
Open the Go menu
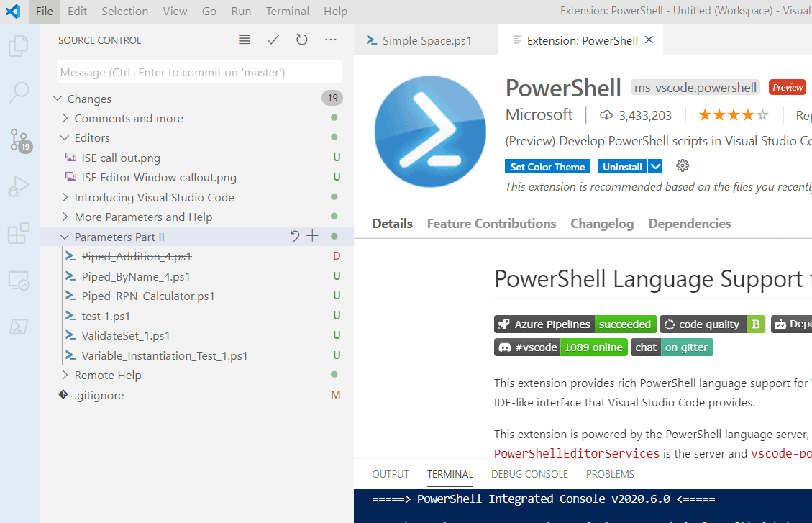[x=209, y=11]
